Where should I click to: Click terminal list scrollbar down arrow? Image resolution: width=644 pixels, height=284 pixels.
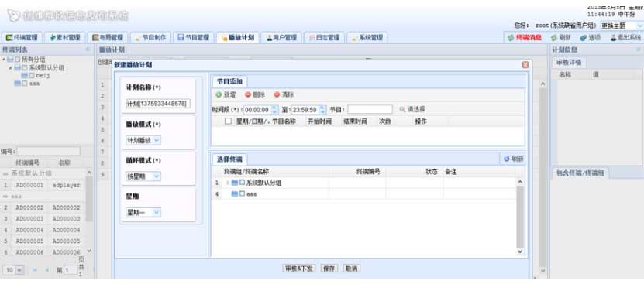[x=89, y=251]
